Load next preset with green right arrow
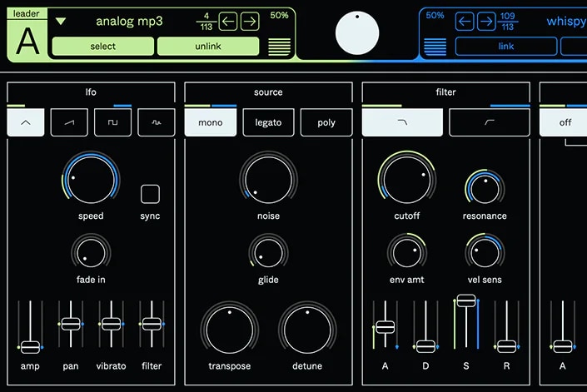This screenshot has height=392, width=587. 250,22
